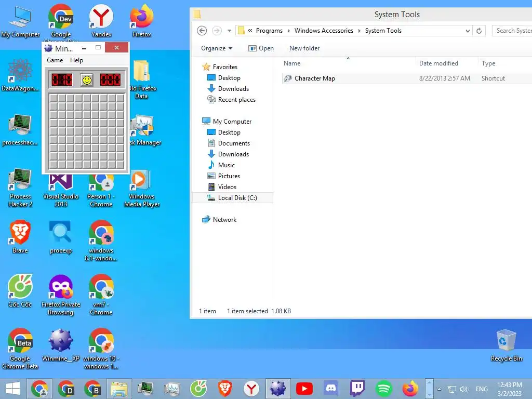Focus the Search System Tools field

(512, 31)
